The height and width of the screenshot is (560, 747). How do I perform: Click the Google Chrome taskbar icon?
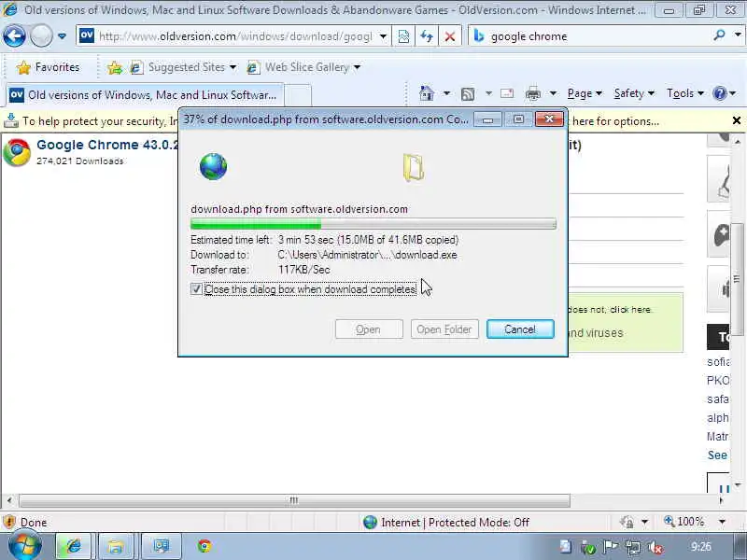pyautogui.click(x=204, y=546)
